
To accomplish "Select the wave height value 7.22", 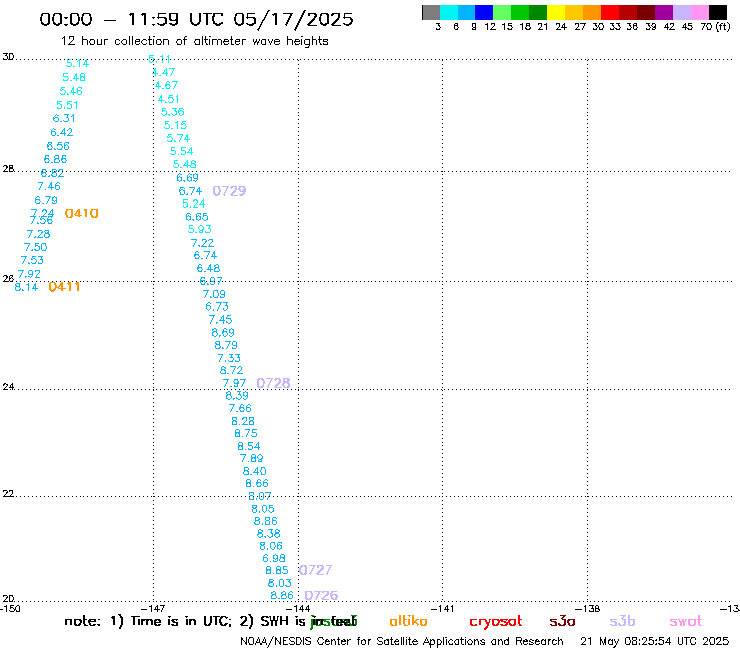I will [x=202, y=243].
